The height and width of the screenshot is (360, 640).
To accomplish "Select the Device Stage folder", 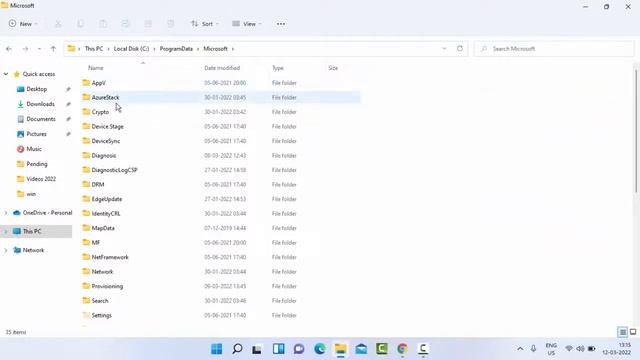I will 108,127.
